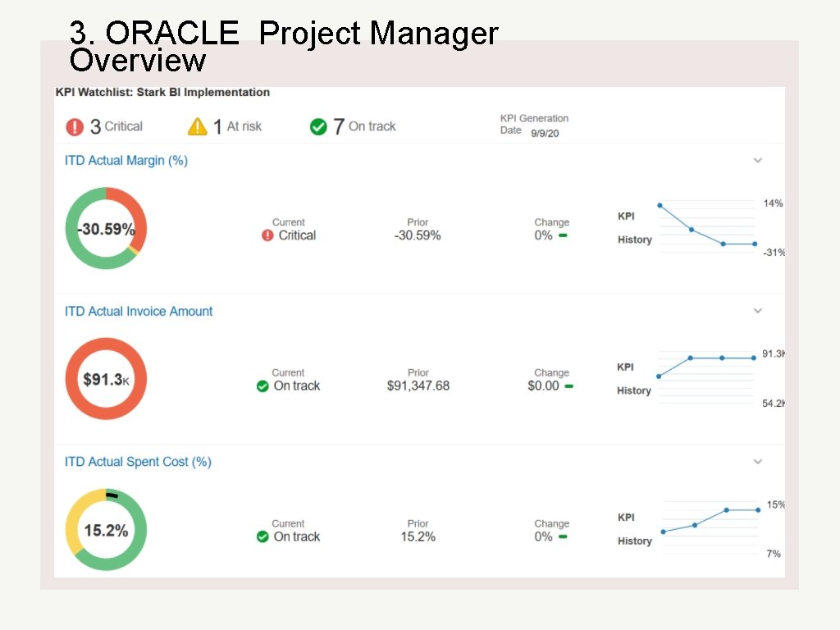
Task: Click the On track icon for ITD Actual Spent Cost
Action: 263,536
